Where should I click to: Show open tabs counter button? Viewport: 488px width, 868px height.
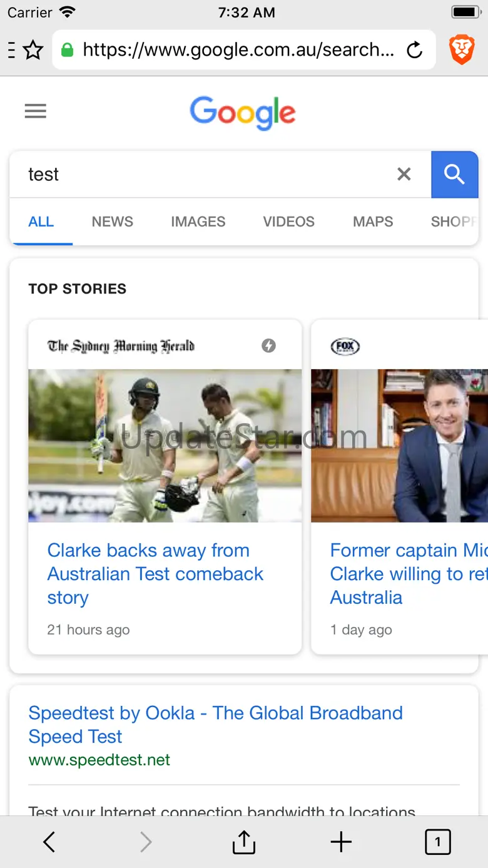point(437,842)
